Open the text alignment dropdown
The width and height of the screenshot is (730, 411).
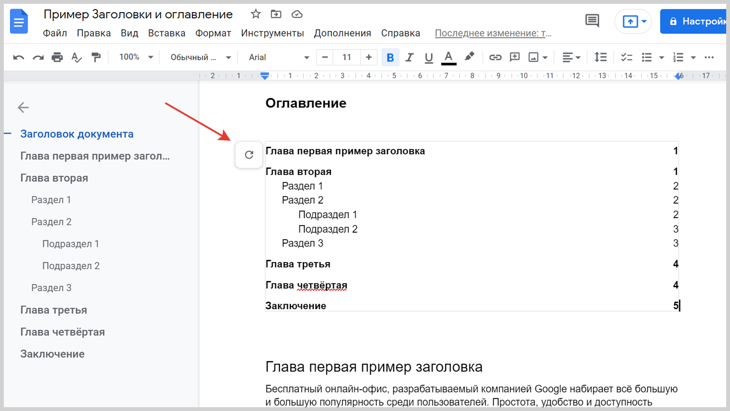tap(571, 57)
